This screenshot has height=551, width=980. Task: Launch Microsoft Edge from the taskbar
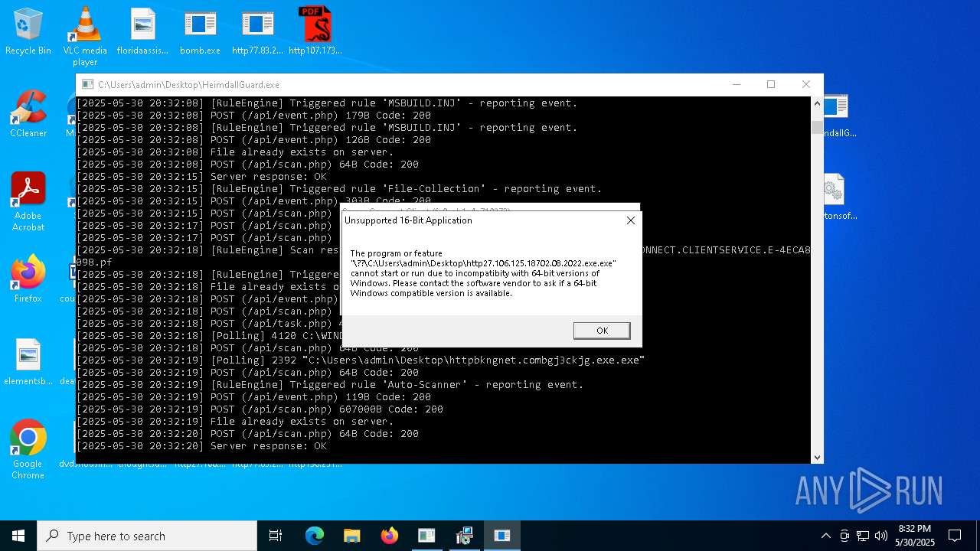coord(315,536)
